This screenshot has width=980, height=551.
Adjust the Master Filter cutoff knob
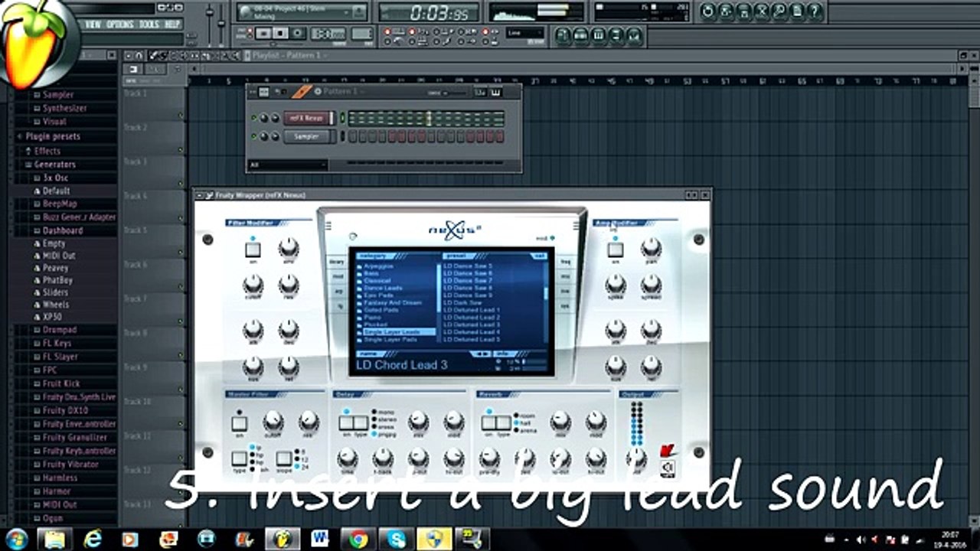pyautogui.click(x=273, y=422)
